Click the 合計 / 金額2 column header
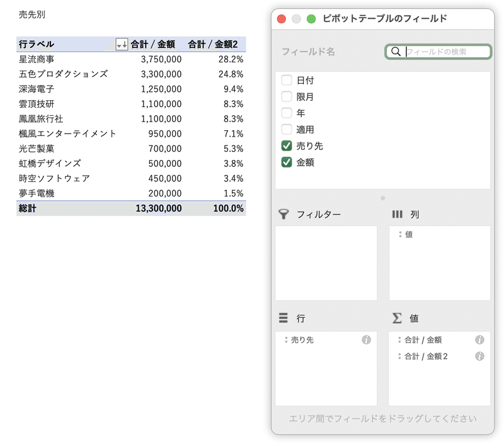504x444 pixels. 213,44
